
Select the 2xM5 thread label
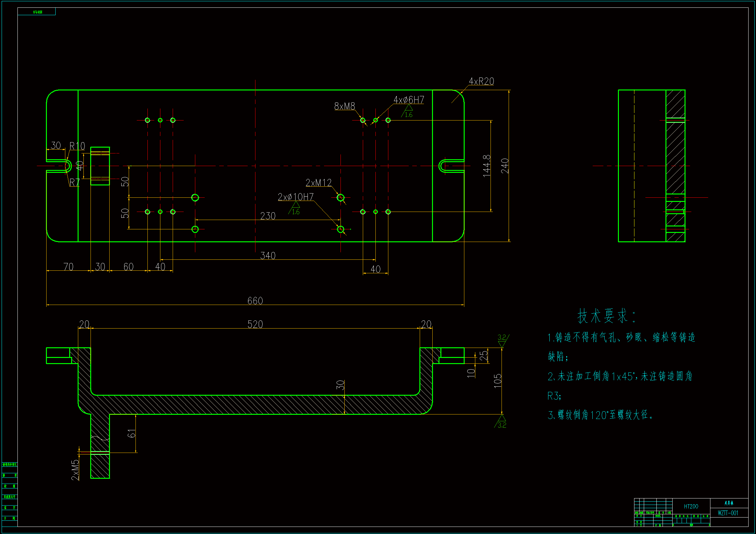tap(75, 470)
